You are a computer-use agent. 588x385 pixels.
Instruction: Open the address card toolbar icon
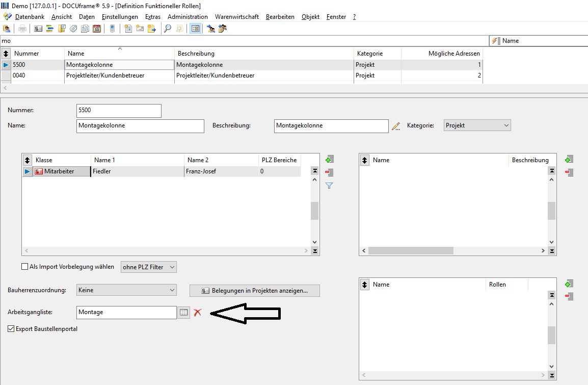[x=38, y=29]
